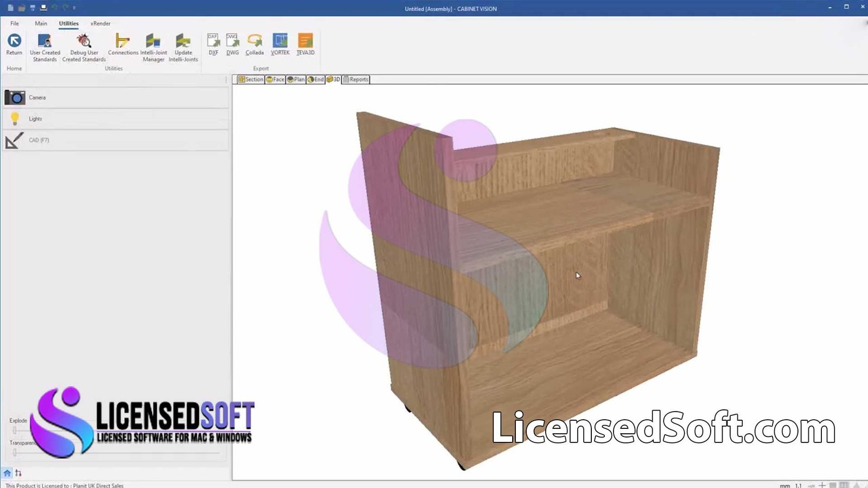
Task: Click the Print icon in quick access toolbar
Action: coord(43,8)
